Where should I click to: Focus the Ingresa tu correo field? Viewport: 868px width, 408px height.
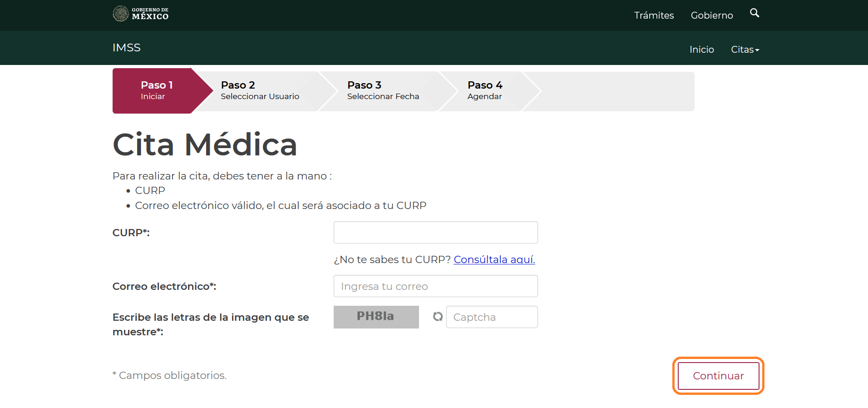(x=436, y=286)
